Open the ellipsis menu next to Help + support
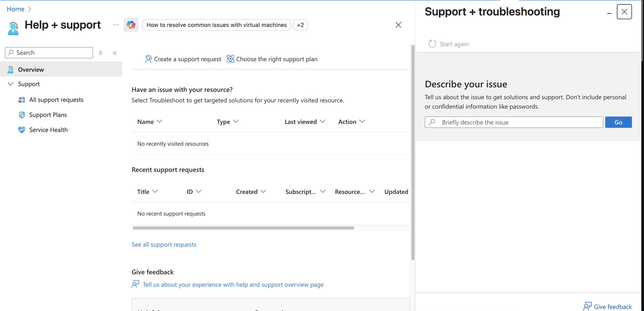The image size is (644, 311). (116, 25)
